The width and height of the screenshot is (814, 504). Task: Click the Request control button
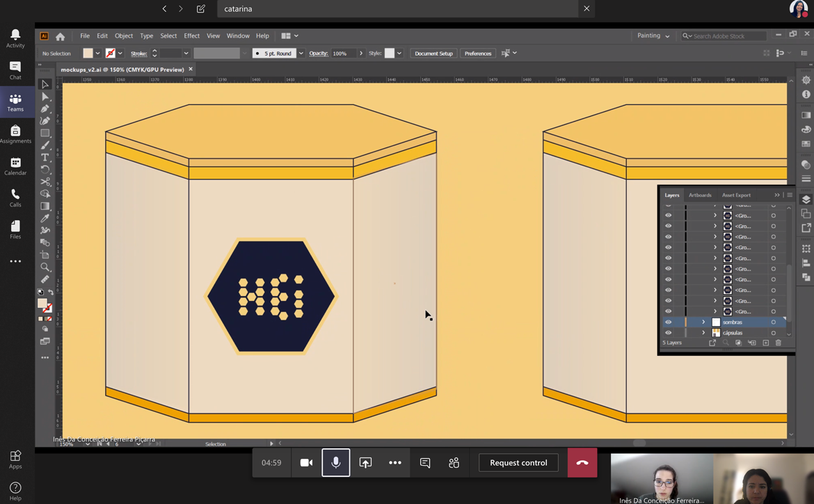[x=518, y=463]
